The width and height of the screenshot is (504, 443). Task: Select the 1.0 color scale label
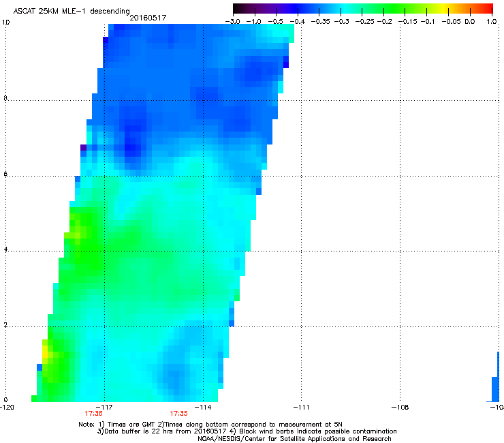click(492, 22)
